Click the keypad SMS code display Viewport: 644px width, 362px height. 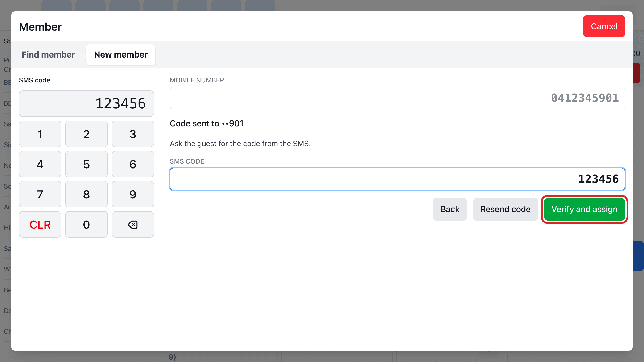tap(86, 103)
